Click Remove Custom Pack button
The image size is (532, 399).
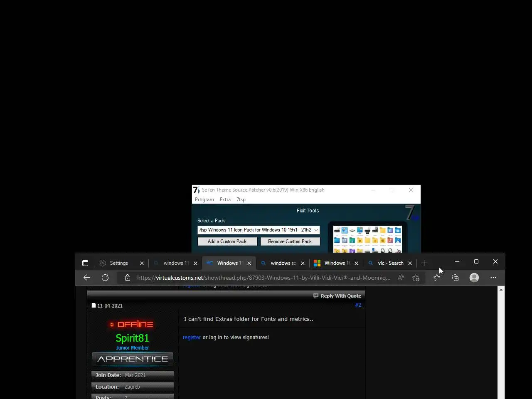coord(290,241)
